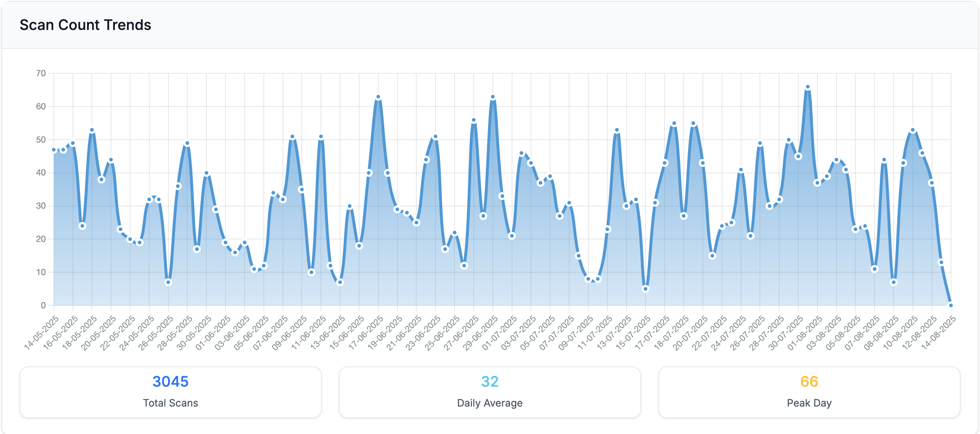Click the data point on 10-08-2025
Image resolution: width=980 pixels, height=434 pixels.
tap(912, 130)
